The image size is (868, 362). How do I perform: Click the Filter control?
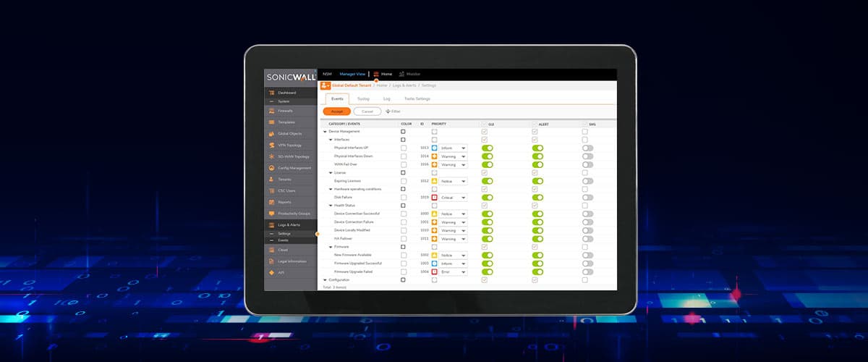(393, 111)
